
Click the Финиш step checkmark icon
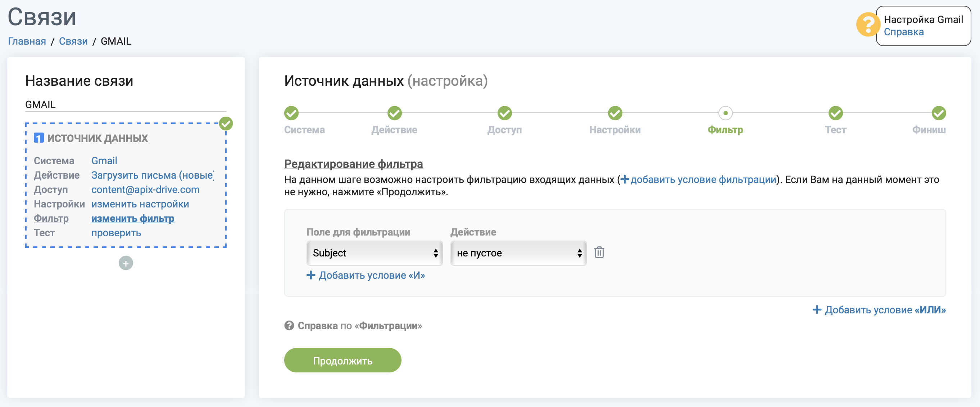[939, 113]
